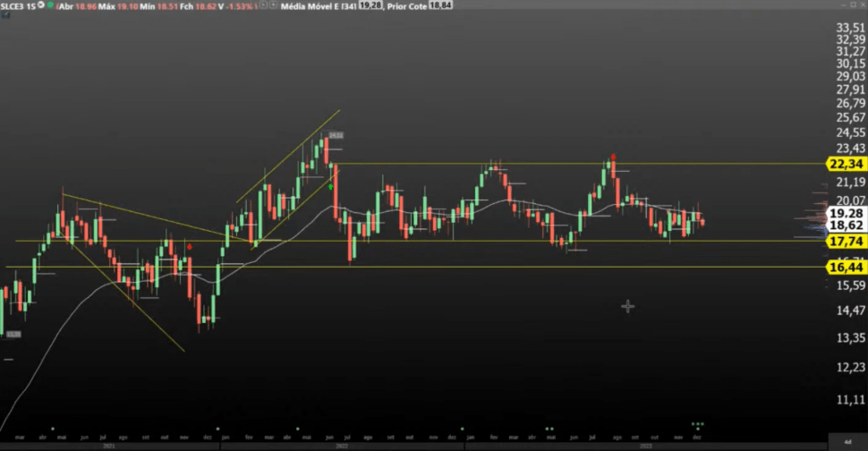The width and height of the screenshot is (868, 451).
Task: Click the 2022 year segment on time axis
Action: [x=342, y=445]
